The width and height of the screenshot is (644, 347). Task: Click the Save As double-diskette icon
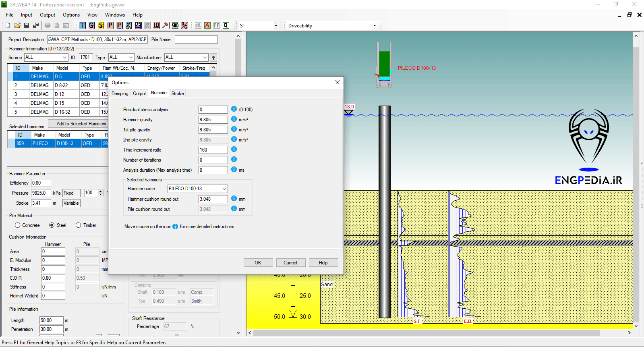pyautogui.click(x=35, y=25)
